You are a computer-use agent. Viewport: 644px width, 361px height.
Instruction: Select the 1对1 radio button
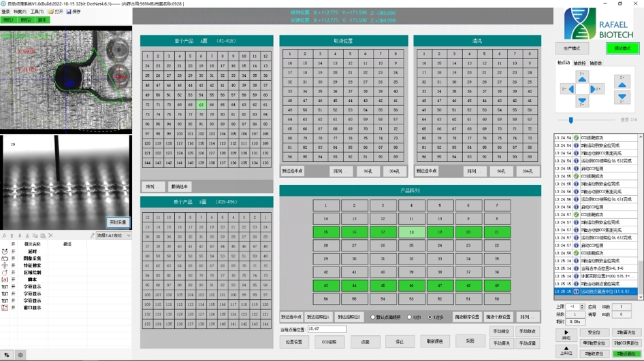point(409,317)
